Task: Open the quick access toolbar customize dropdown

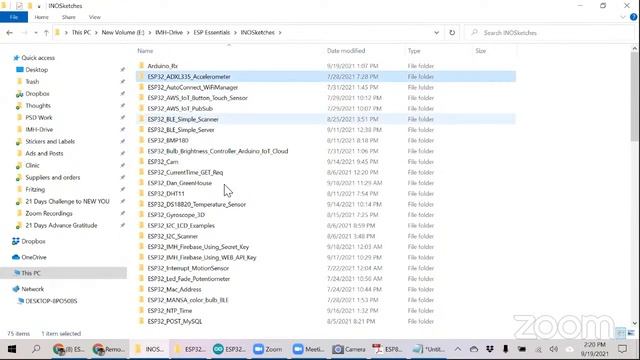Action: pos(39,6)
